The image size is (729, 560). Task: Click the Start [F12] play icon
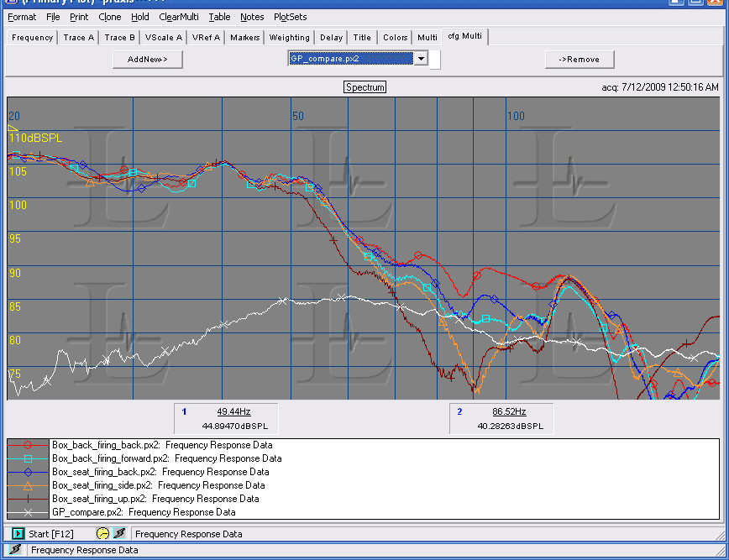18,533
